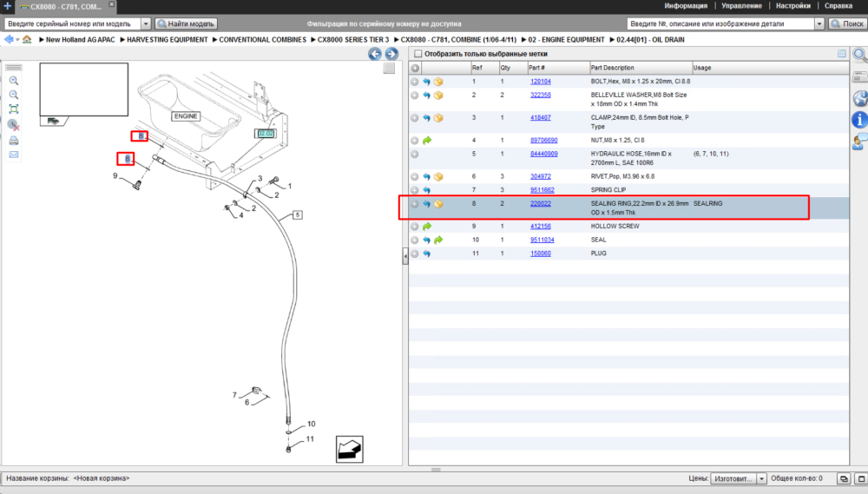This screenshot has height=494, width=868.
Task: Add HYDRAULIC HOSE row with its plus icon
Action: click(415, 154)
